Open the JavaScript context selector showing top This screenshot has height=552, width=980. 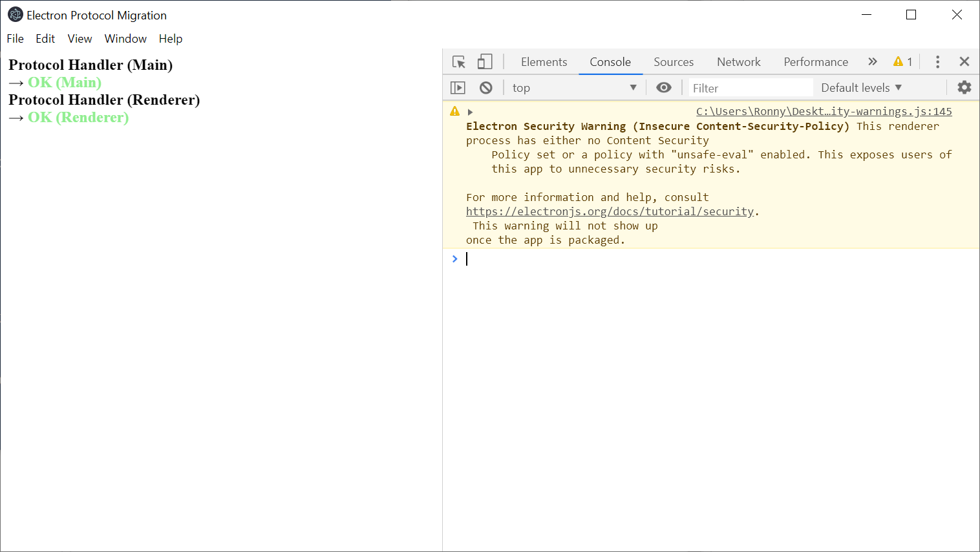573,87
